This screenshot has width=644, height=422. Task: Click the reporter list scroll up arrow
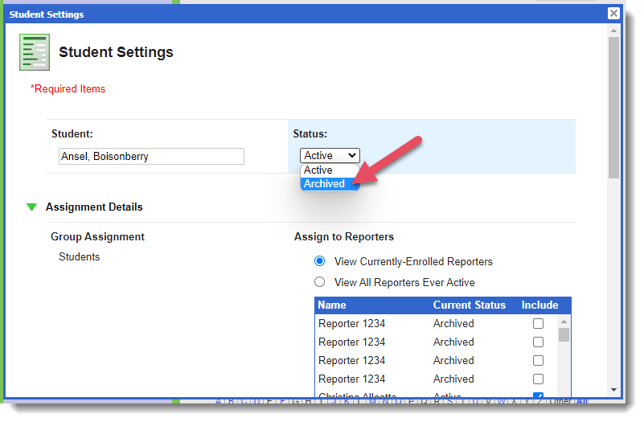point(564,321)
